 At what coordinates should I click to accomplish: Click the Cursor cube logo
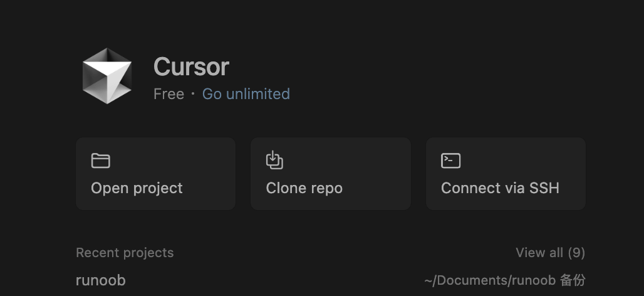tap(107, 75)
